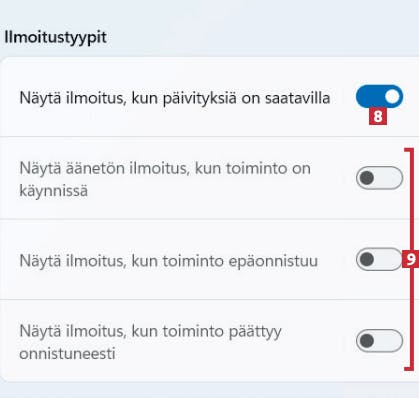The image size is (419, 398).
Task: Click the word 'käynnissä'
Action: tap(53, 191)
